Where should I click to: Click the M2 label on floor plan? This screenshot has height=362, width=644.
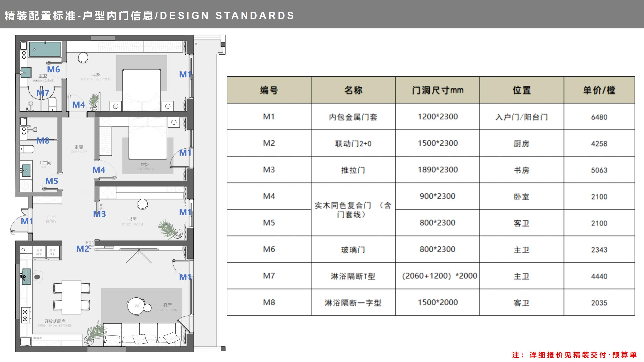[83, 249]
